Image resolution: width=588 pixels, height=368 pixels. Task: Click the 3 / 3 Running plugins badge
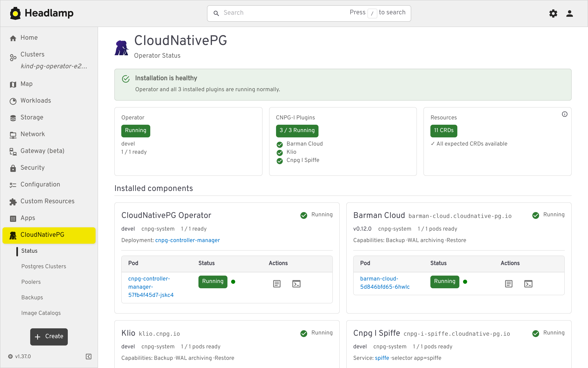[x=297, y=131]
